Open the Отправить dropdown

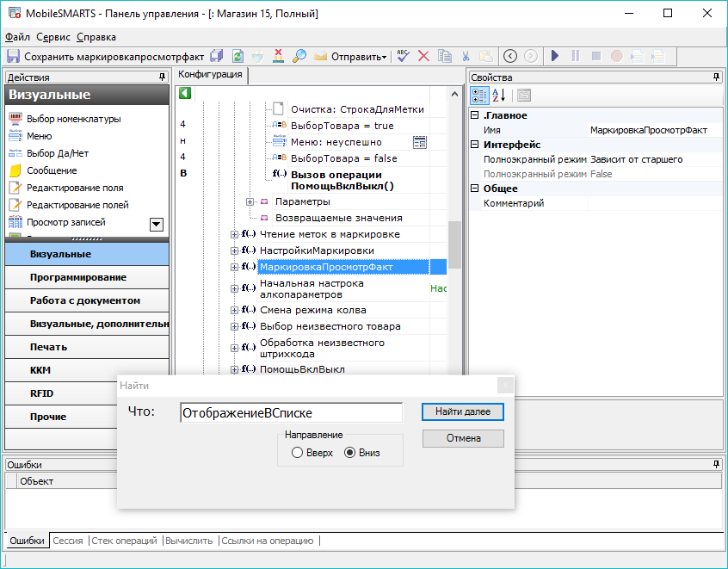(x=359, y=57)
